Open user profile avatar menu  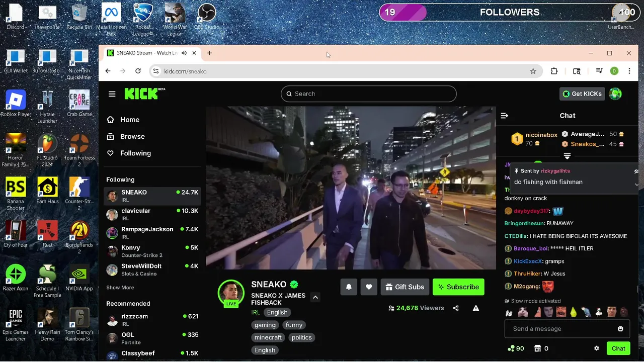pos(615,94)
